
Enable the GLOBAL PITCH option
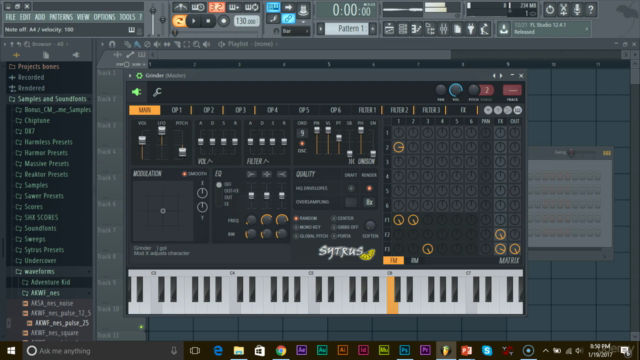(x=311, y=236)
